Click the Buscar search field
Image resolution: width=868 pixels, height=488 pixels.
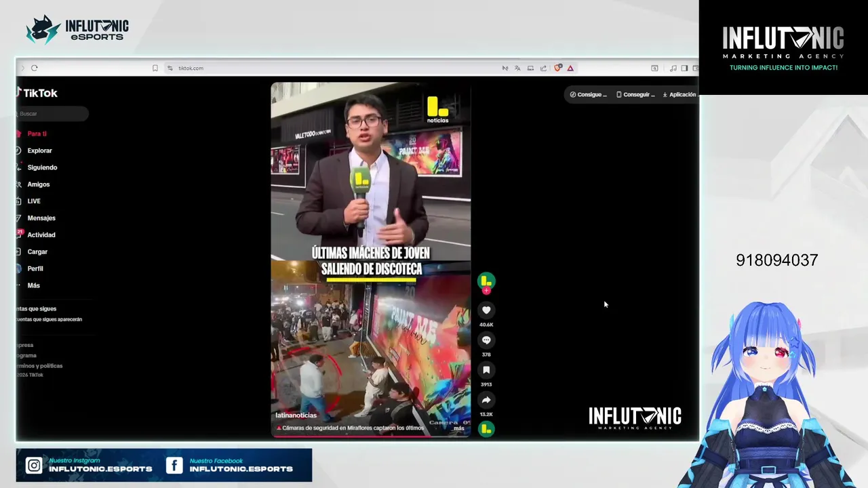tap(52, 114)
